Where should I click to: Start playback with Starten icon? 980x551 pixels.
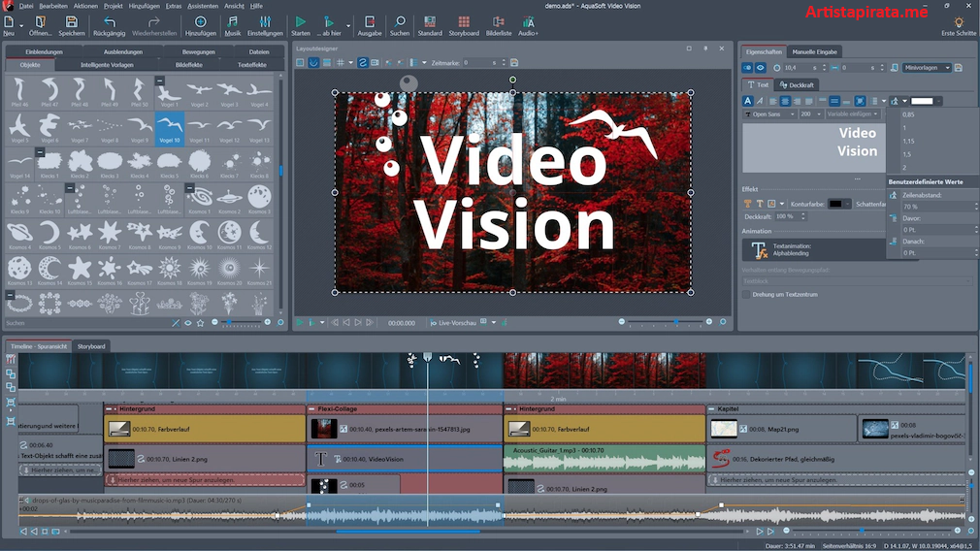coord(300,25)
